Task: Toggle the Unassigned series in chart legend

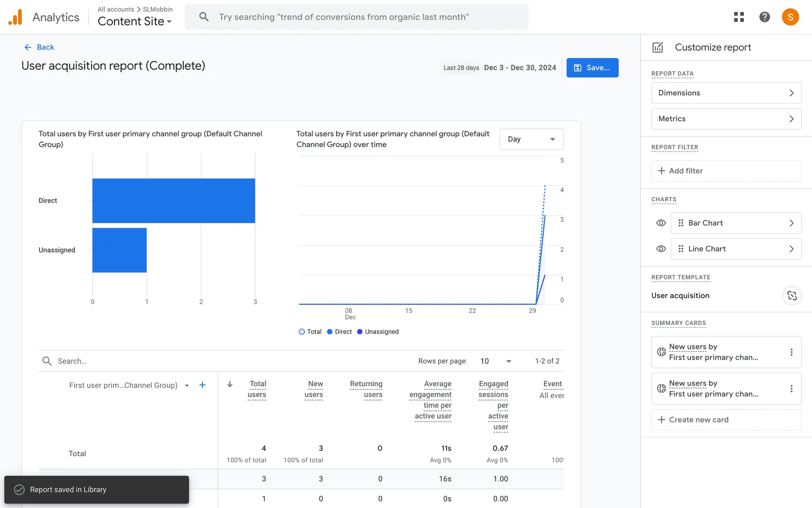Action: pyautogui.click(x=378, y=332)
